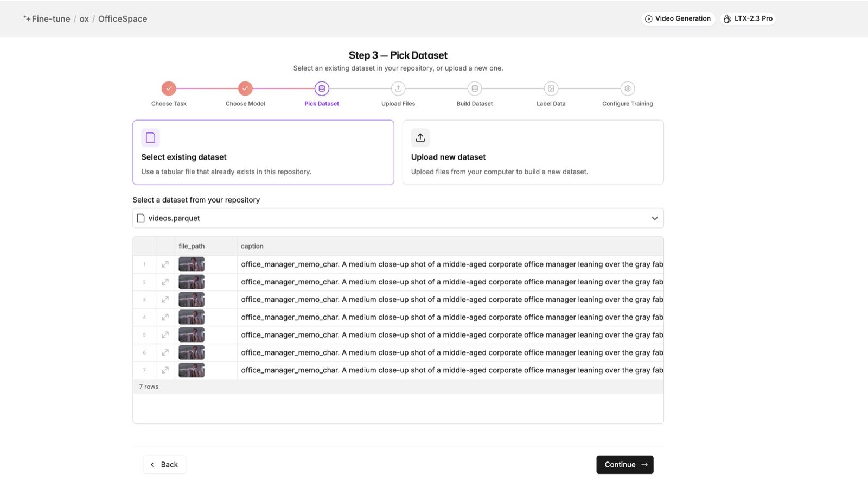The image size is (868, 487).
Task: Click the Continue button
Action: coord(625,465)
